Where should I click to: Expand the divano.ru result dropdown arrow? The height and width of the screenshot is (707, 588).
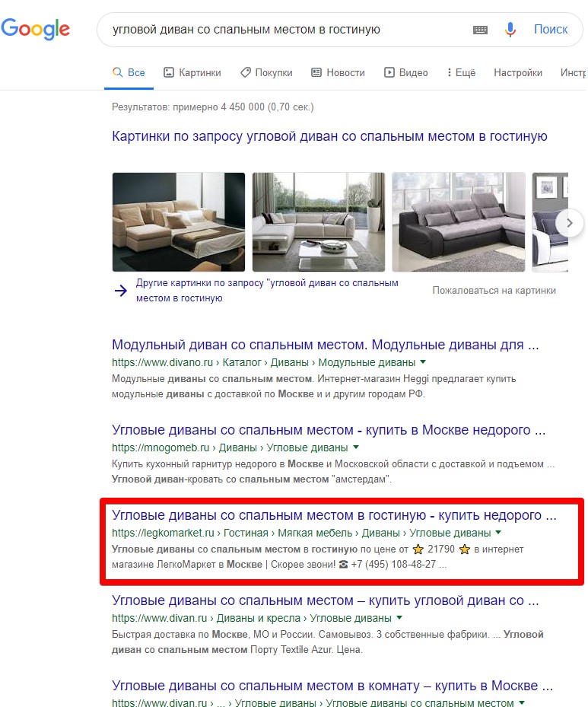click(x=423, y=361)
